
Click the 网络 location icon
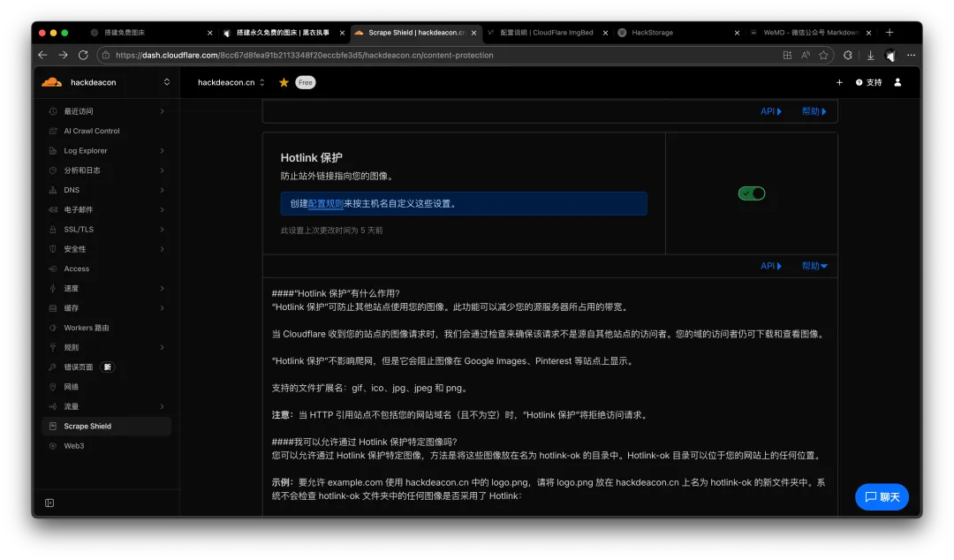(53, 387)
